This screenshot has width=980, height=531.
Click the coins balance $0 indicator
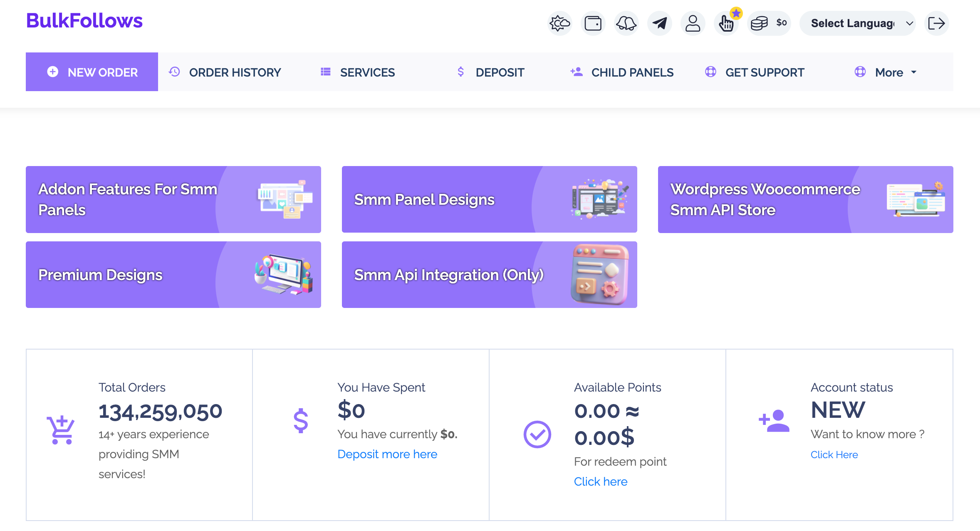click(769, 23)
